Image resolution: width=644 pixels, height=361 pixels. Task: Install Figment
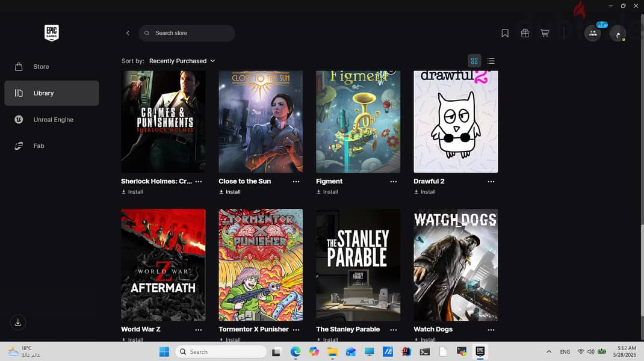[x=327, y=192]
